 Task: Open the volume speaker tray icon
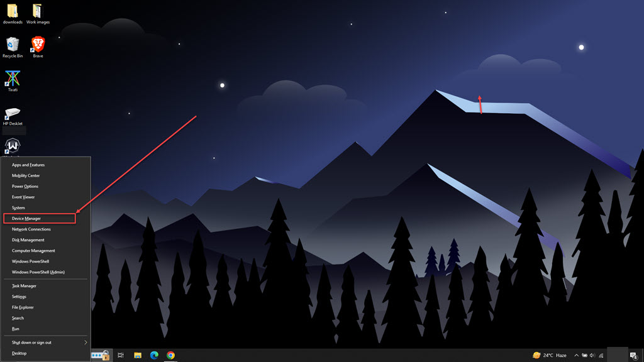tap(592, 356)
